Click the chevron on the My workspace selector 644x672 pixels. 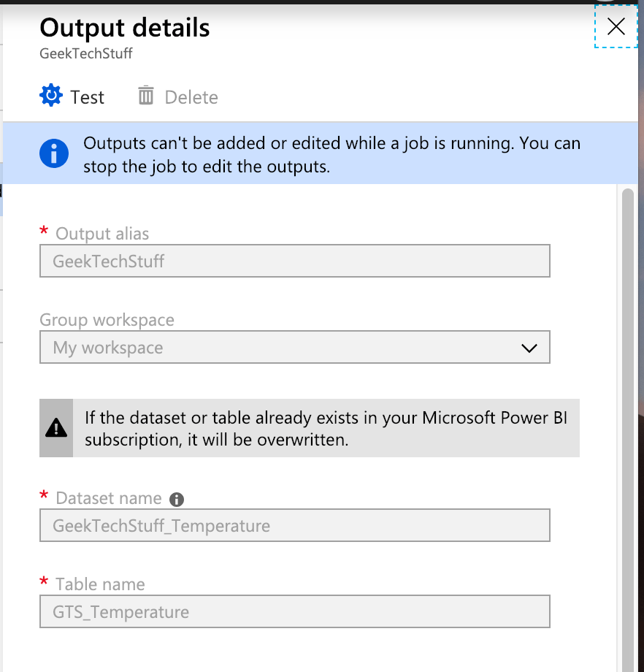point(529,349)
